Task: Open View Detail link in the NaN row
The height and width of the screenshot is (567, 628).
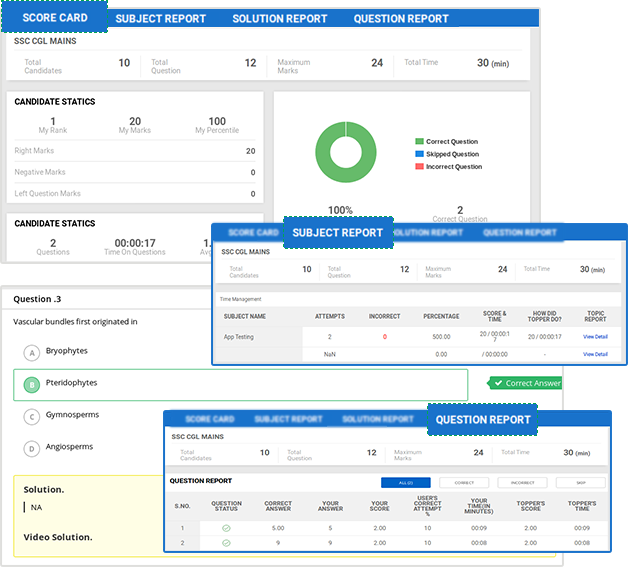Action: 595,354
